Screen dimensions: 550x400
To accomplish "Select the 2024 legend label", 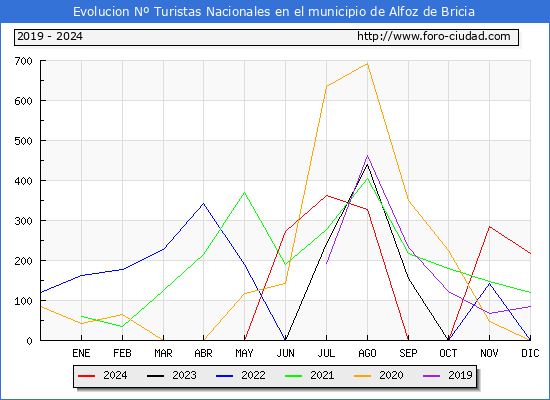I will 115,375.
